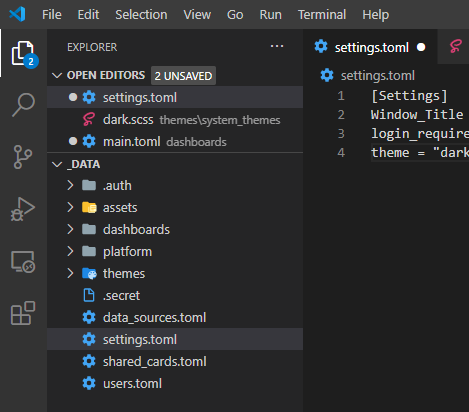Viewport: 469px width, 412px height.
Task: Switch to the Sass file editor tab
Action: [x=454, y=47]
